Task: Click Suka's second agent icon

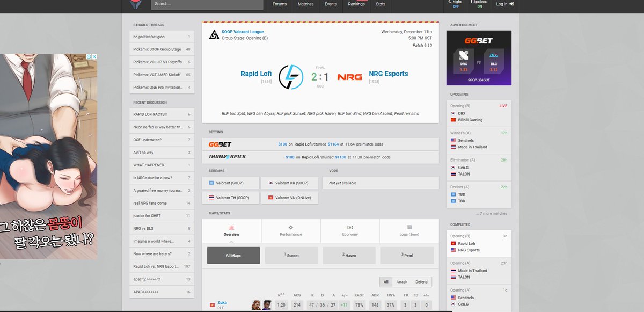Action: [x=267, y=305]
